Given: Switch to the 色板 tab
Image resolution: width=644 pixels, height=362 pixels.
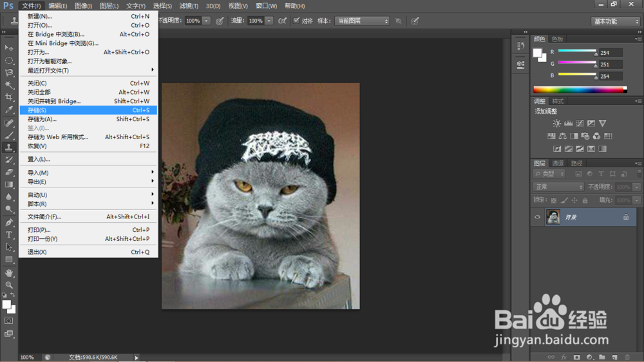Looking at the screenshot, I should coord(557,39).
